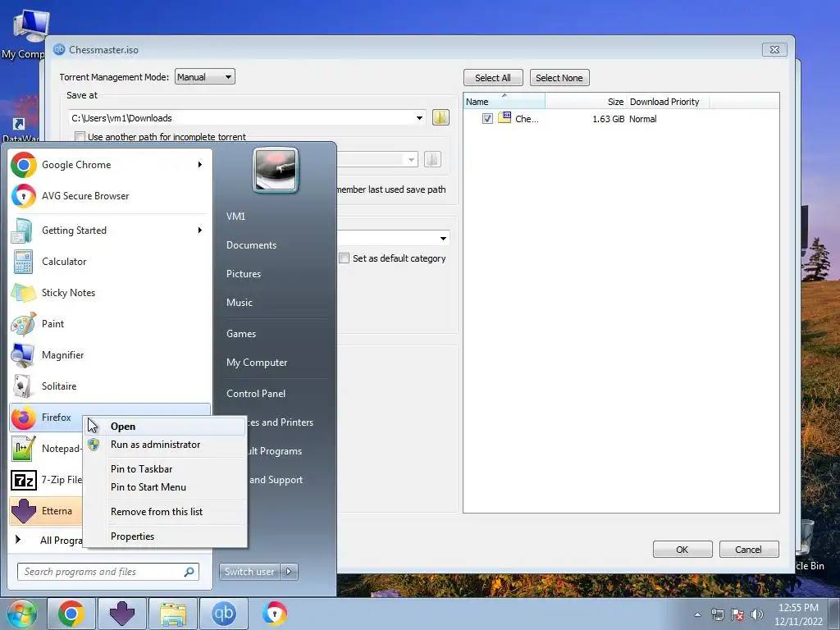
Task: Switch to Etterna on the taskbar
Action: 121,614
